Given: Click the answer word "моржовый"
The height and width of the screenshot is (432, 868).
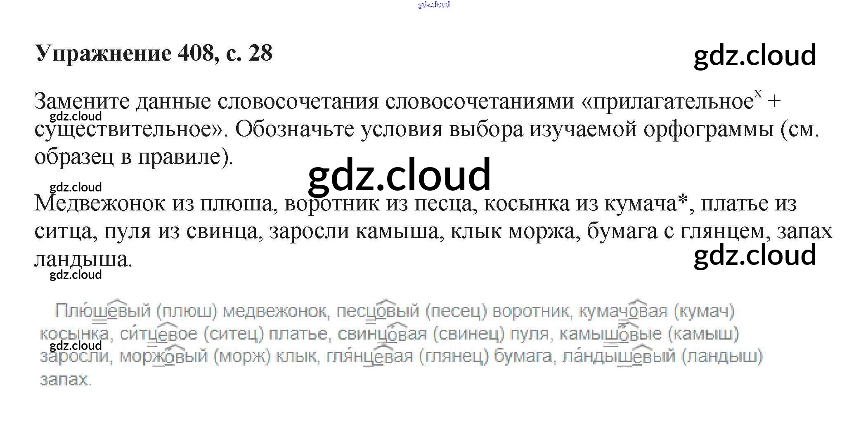Looking at the screenshot, I should click(163, 356).
